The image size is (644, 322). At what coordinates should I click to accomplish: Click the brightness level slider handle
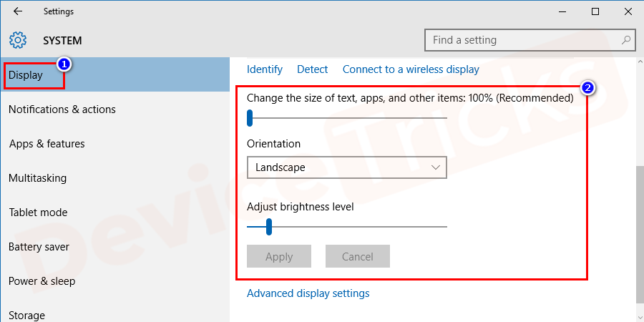coord(269,227)
